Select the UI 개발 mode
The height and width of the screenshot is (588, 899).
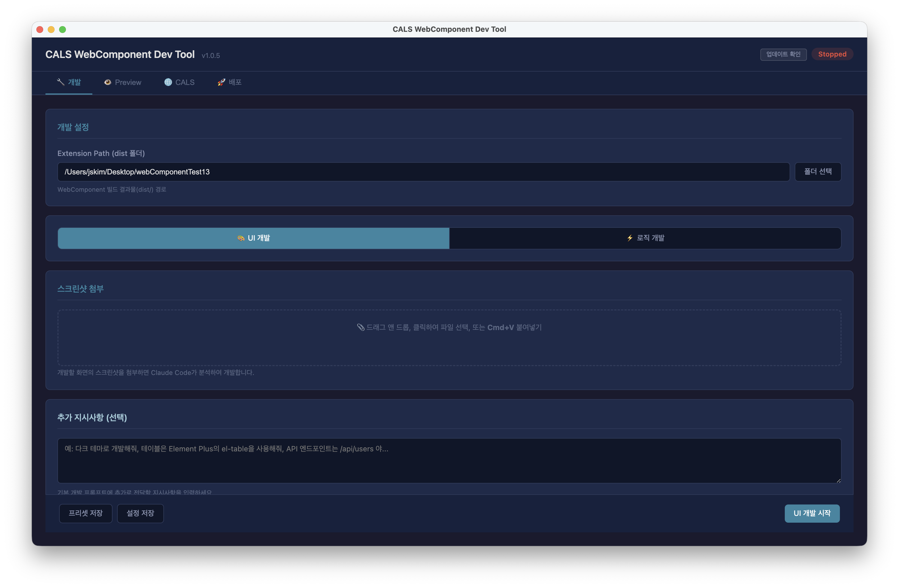[x=253, y=238]
